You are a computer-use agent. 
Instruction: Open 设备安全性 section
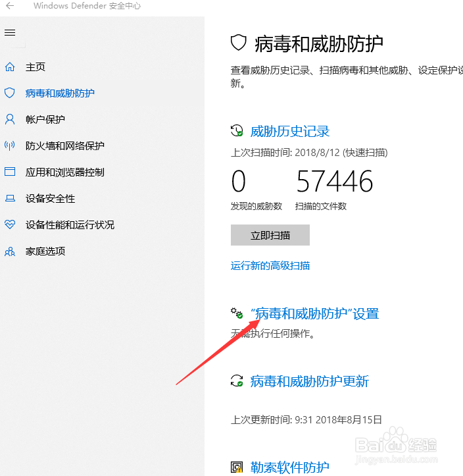coord(50,199)
